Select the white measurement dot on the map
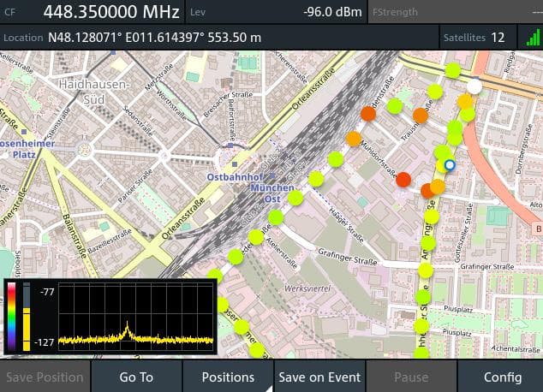 474,86
